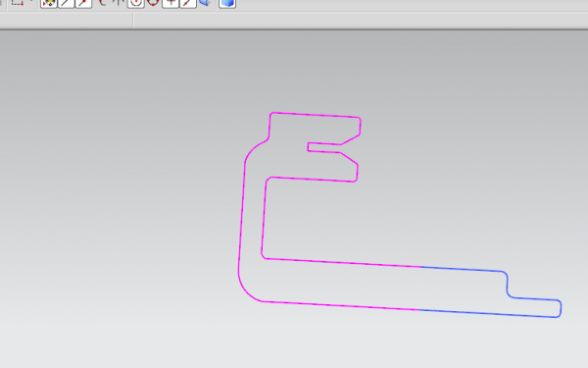Enable the point on face blue surface icon
This screenshot has height=368, width=588.
point(205,3)
